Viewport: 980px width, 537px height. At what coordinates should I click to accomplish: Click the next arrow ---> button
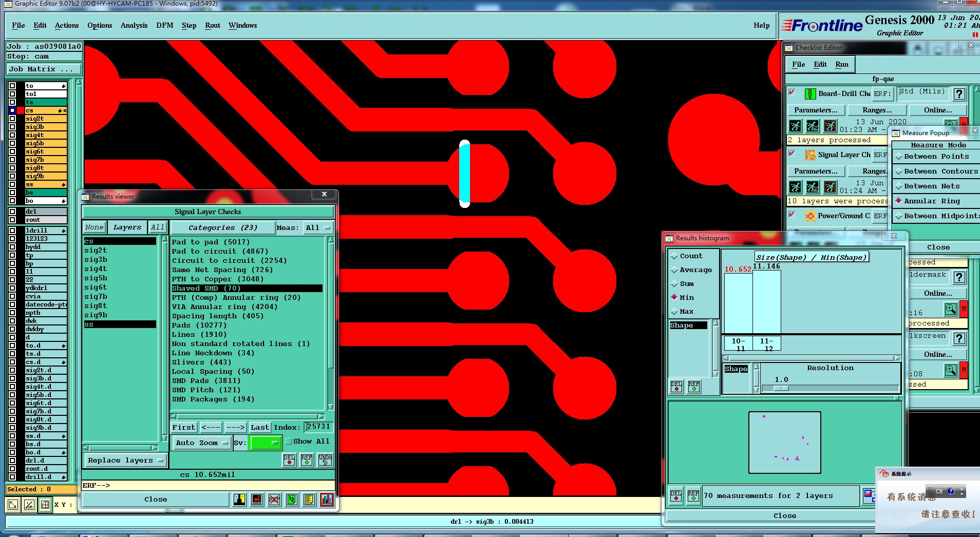coord(235,427)
